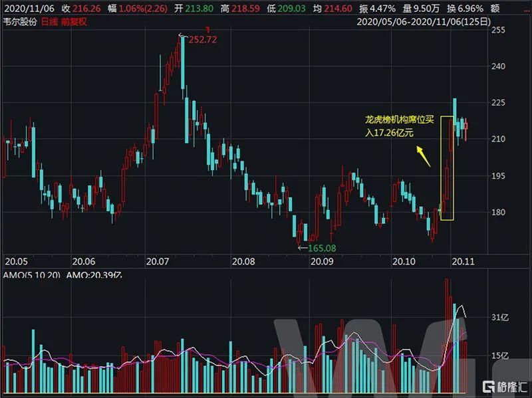Select the 20.06 date axis label

pos(84,261)
